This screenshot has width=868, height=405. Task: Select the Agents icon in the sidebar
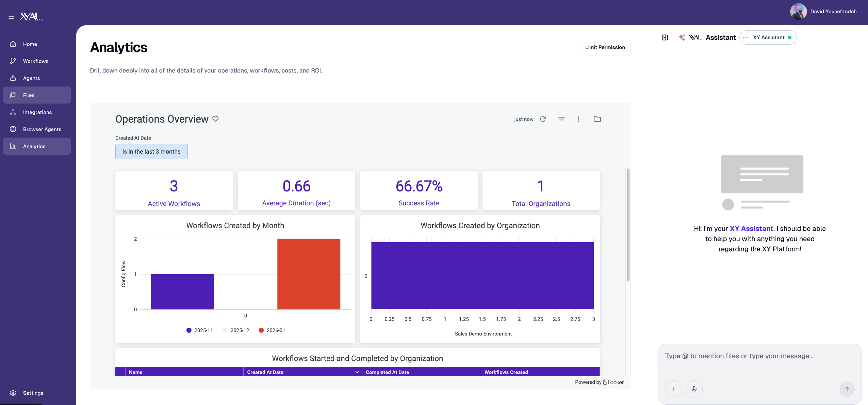point(13,78)
